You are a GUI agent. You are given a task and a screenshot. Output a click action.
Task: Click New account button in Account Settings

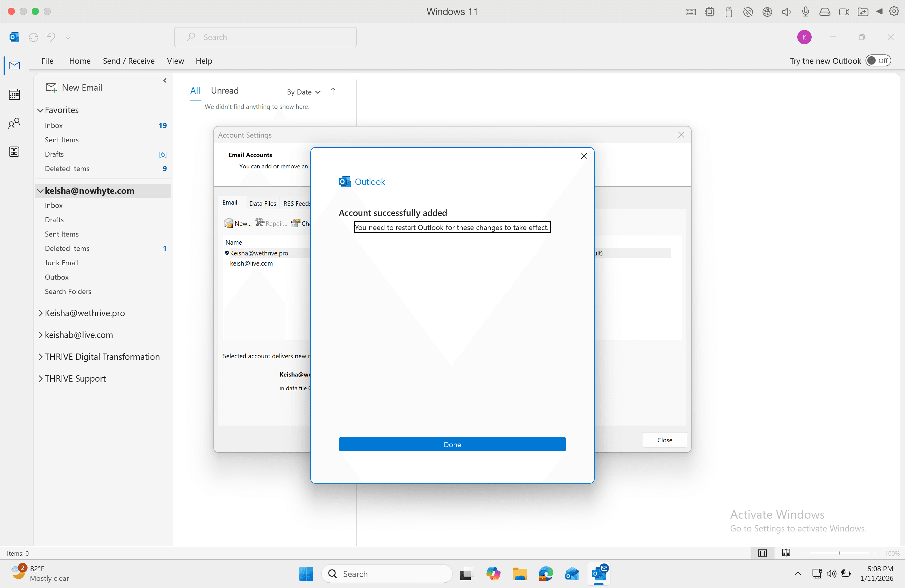coord(238,223)
